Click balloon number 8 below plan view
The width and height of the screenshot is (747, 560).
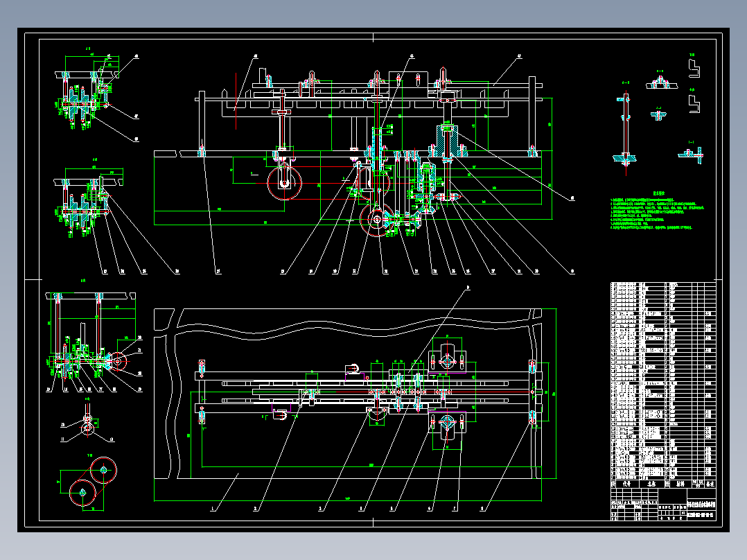point(482,509)
